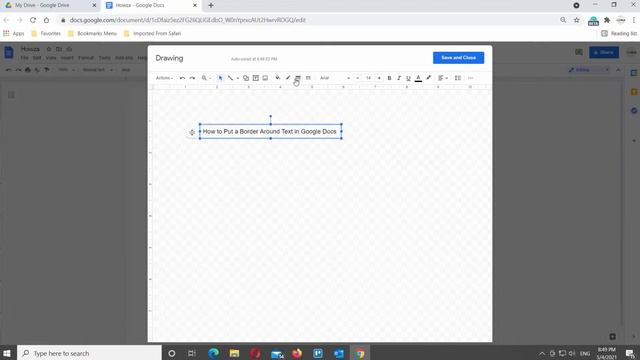Open the Arial font dropdown
Image resolution: width=640 pixels, height=360 pixels.
tap(335, 78)
